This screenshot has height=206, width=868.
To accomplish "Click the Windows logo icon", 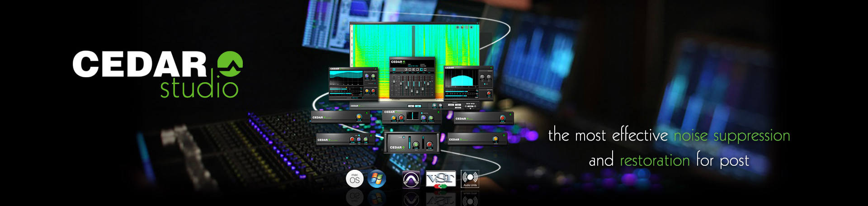I will [x=377, y=179].
